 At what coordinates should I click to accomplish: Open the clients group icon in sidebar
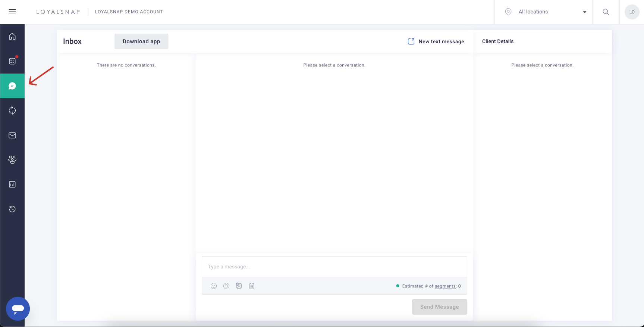[x=12, y=160]
